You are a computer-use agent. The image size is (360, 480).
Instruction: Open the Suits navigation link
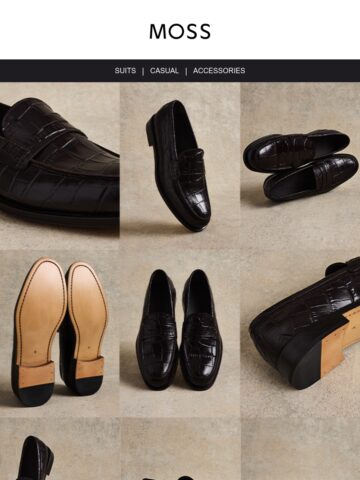pos(125,71)
